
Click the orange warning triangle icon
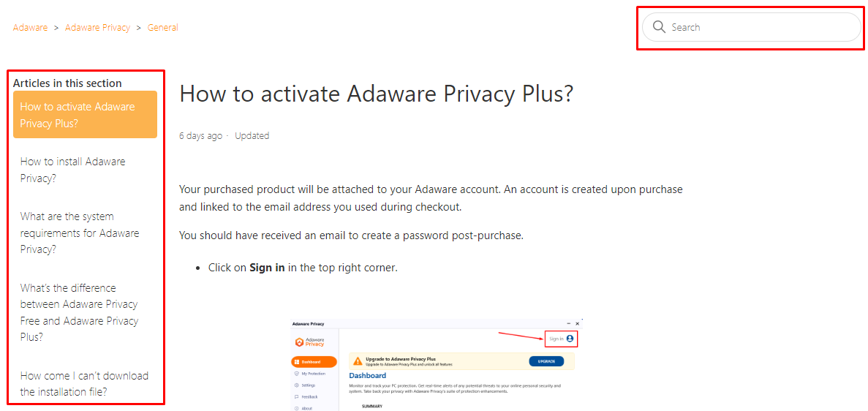(x=358, y=361)
